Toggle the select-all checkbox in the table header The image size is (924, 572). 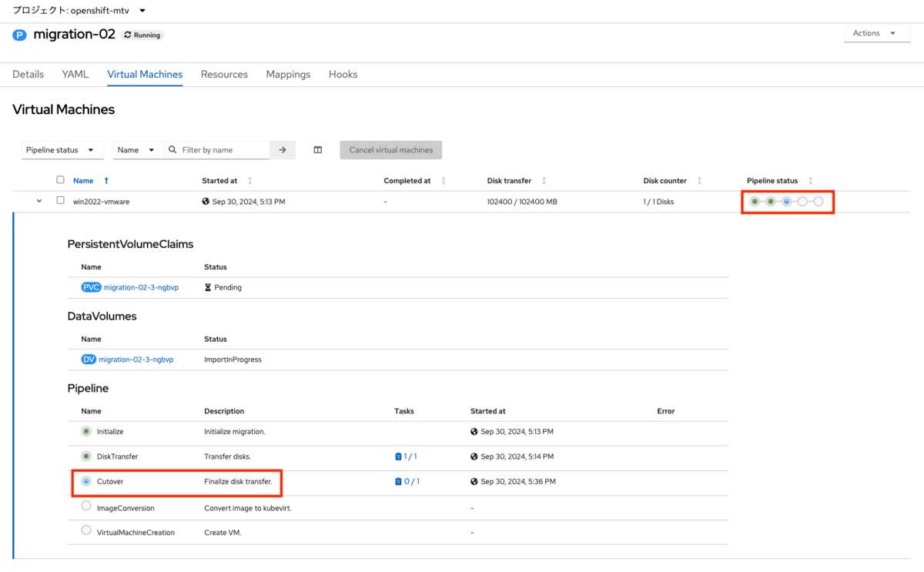[60, 179]
